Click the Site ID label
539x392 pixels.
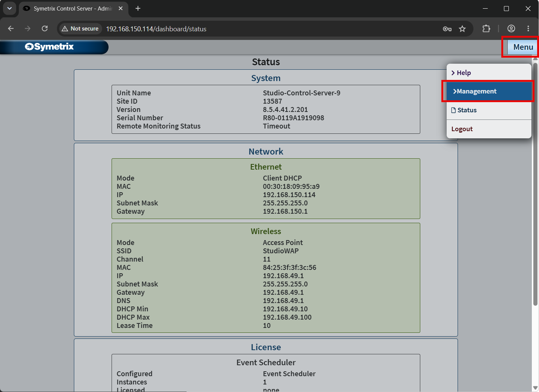[x=127, y=101]
